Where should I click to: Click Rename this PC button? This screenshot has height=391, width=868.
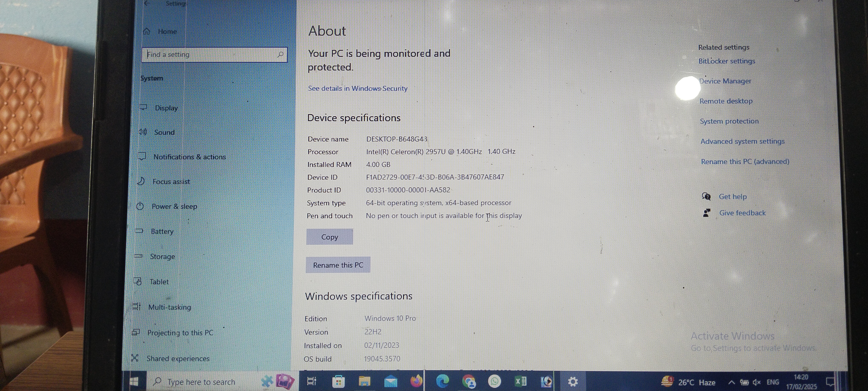pyautogui.click(x=338, y=265)
